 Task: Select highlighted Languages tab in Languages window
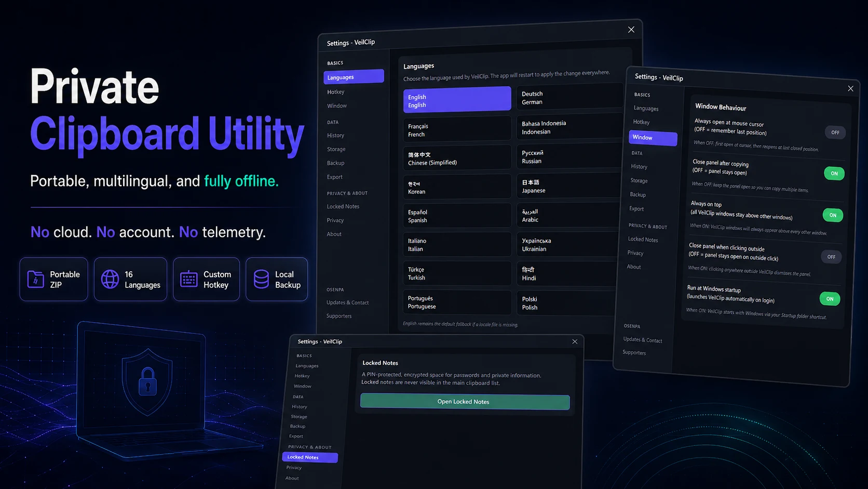pyautogui.click(x=354, y=76)
